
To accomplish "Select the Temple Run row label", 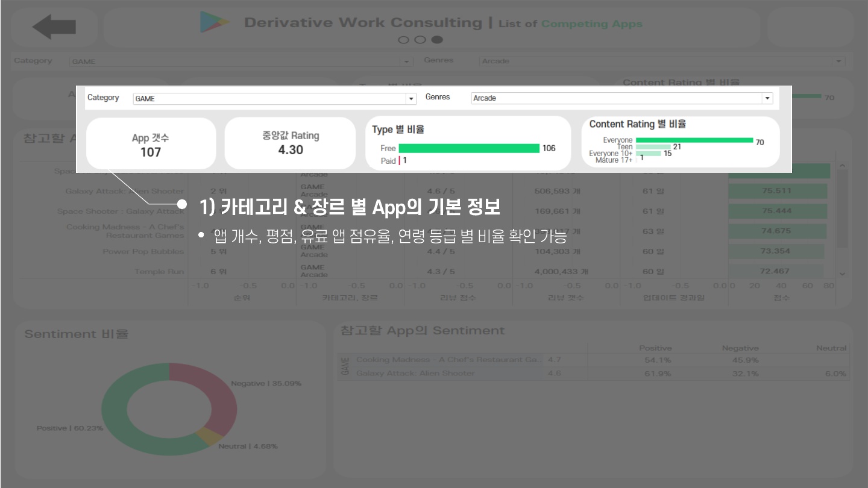I will coord(159,272).
